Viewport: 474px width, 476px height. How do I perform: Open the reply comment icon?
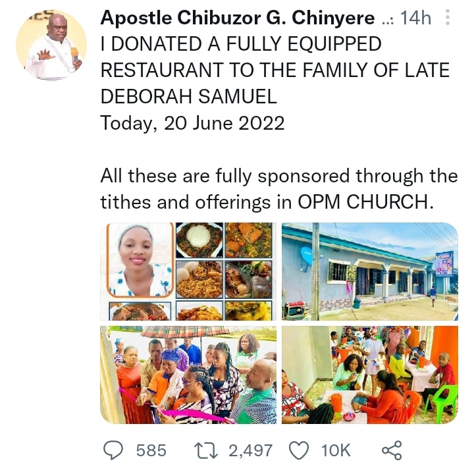click(x=113, y=450)
